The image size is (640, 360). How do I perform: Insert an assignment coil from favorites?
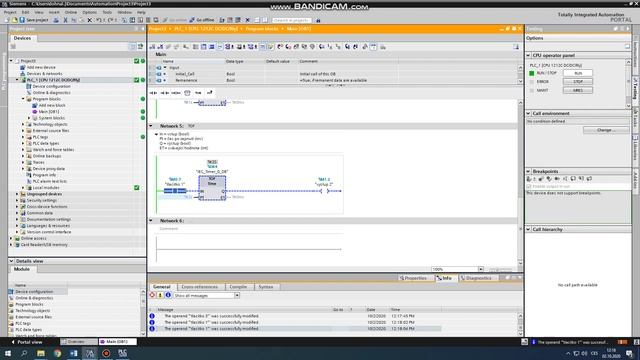(x=176, y=93)
